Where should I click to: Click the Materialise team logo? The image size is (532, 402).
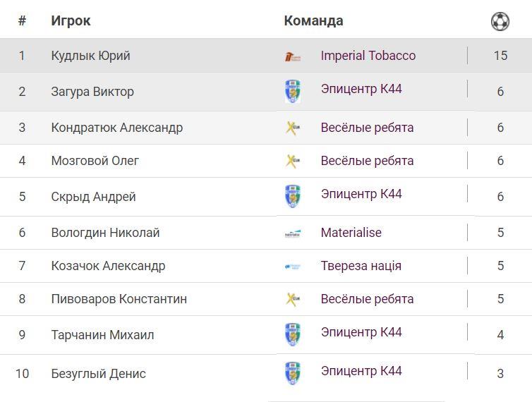(x=293, y=233)
